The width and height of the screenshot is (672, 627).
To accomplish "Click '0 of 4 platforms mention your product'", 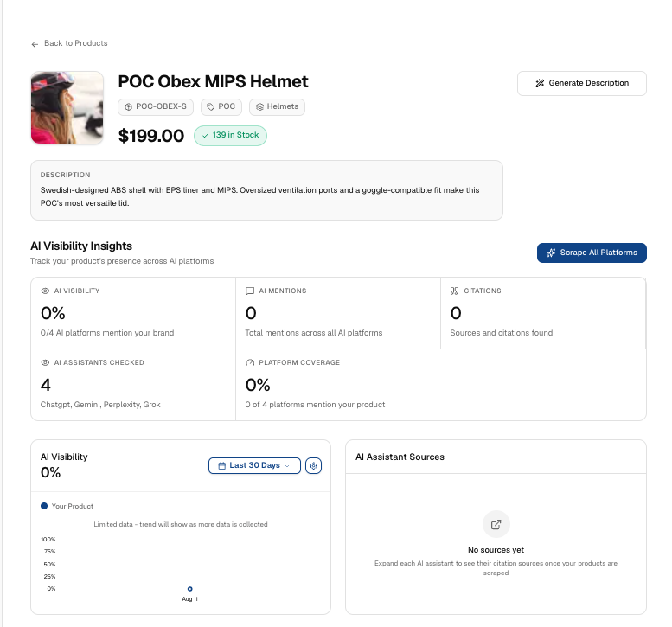I will click(315, 405).
